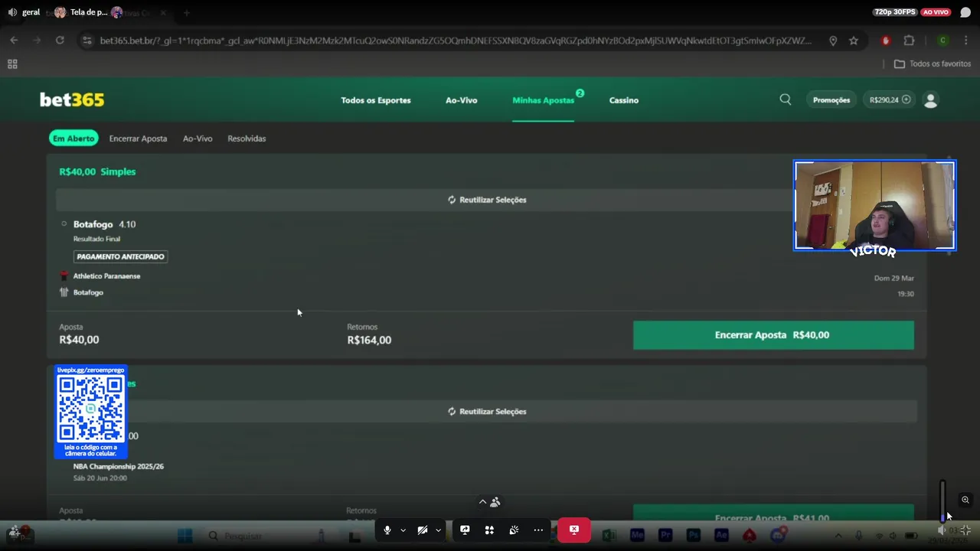
Task: Open the bet365 search magnifier
Action: point(786,99)
